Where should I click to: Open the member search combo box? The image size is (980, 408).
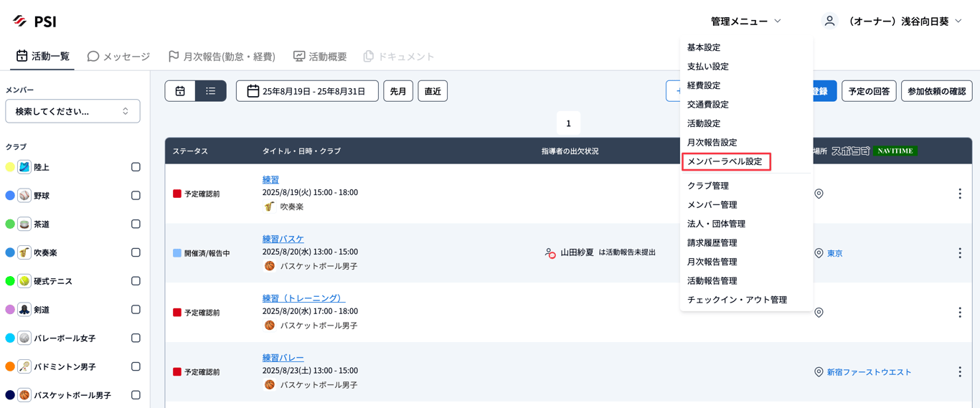pos(72,111)
